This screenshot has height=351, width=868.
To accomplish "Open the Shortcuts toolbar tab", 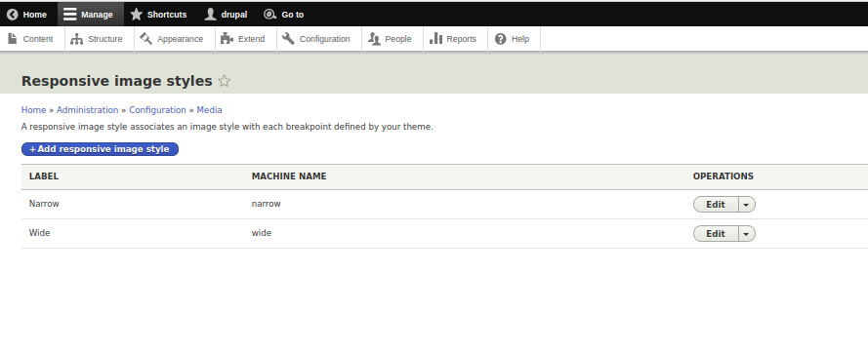I will (x=161, y=15).
